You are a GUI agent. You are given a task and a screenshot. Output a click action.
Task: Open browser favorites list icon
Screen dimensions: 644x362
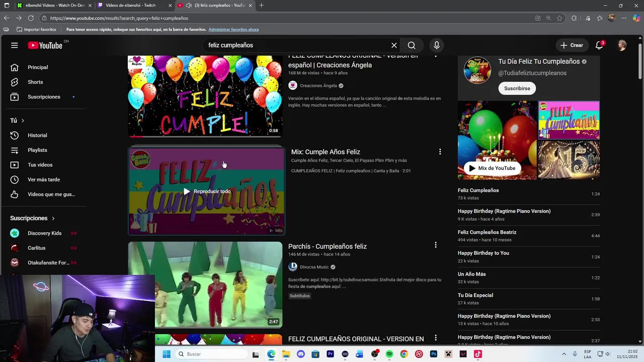click(599, 18)
